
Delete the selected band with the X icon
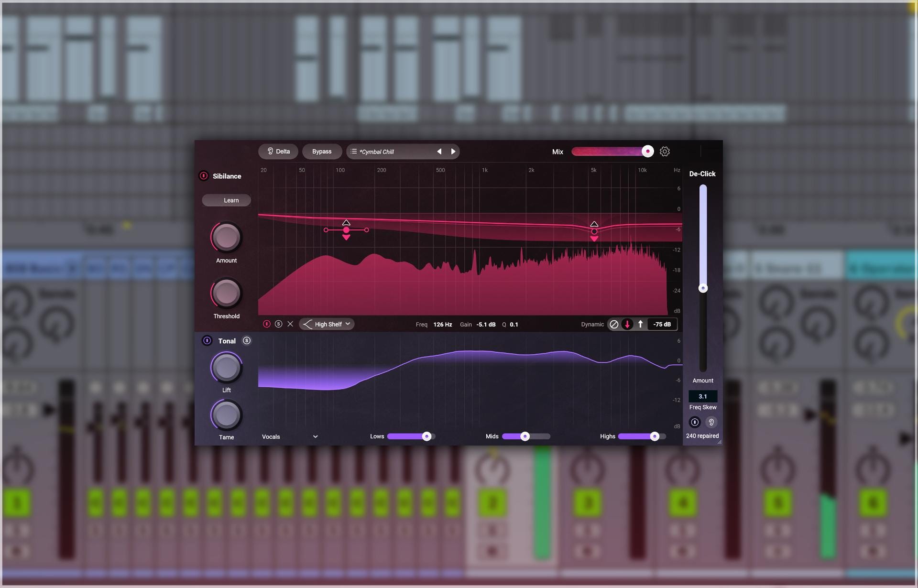coord(290,324)
